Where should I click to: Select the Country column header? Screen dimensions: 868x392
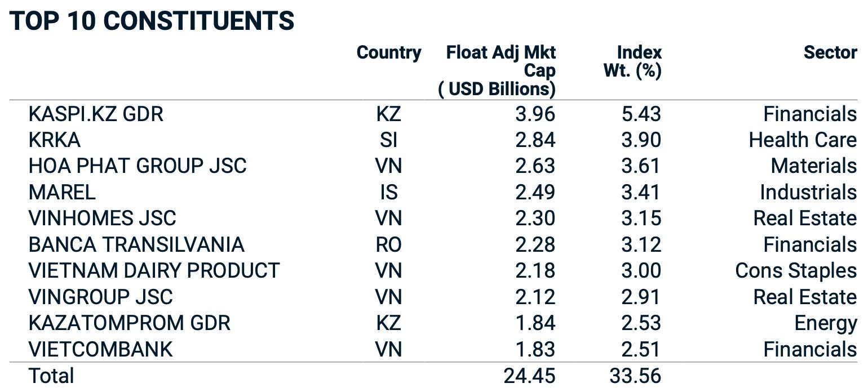pyautogui.click(x=389, y=53)
